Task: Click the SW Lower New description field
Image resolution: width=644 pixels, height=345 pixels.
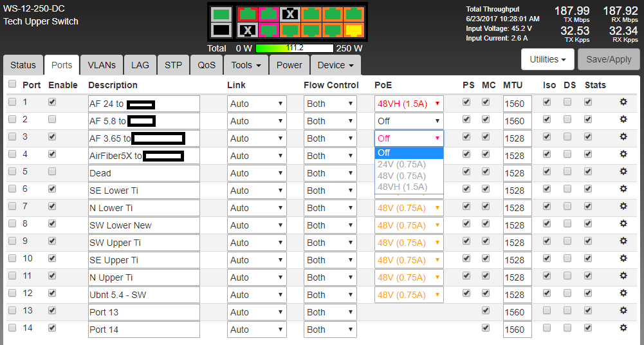Action: click(x=143, y=225)
